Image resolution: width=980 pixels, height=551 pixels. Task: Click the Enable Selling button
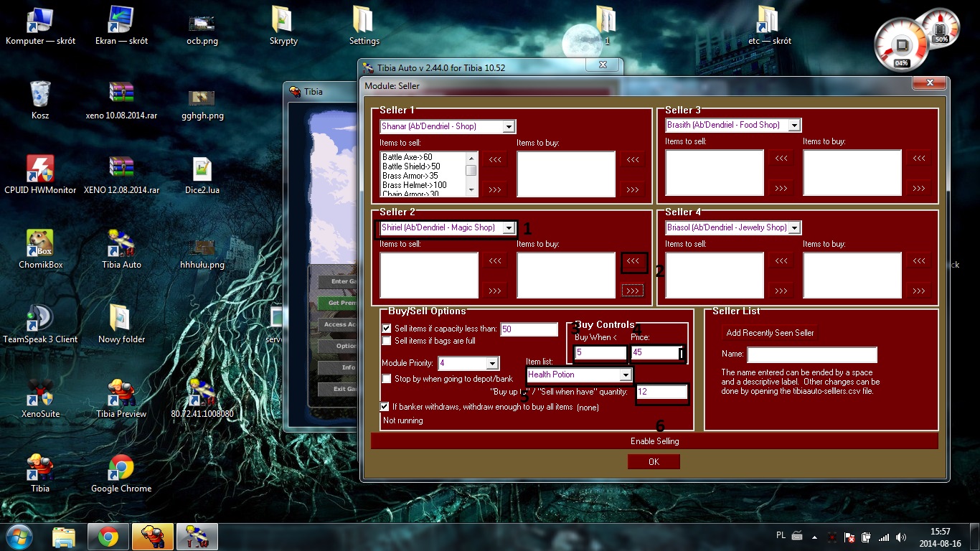(x=654, y=441)
